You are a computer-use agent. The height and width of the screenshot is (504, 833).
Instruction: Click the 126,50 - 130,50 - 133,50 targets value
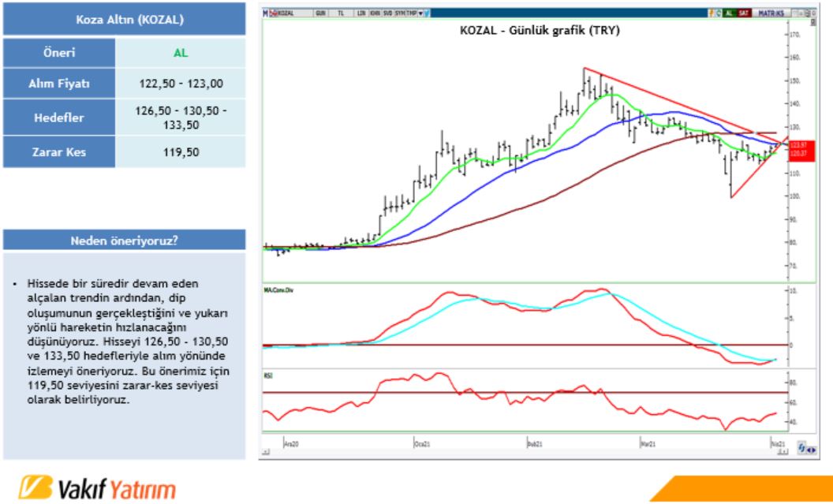pos(181,118)
